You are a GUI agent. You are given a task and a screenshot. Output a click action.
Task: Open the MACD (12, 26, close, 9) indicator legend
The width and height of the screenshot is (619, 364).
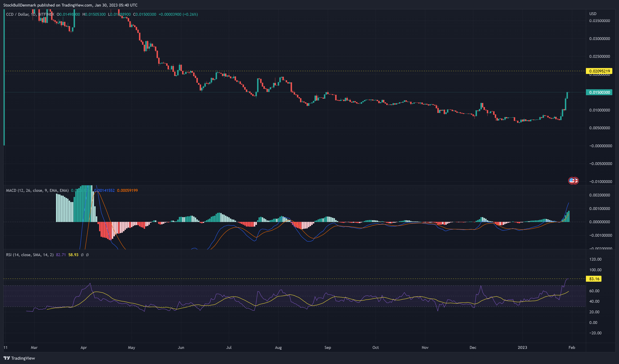(x=37, y=190)
